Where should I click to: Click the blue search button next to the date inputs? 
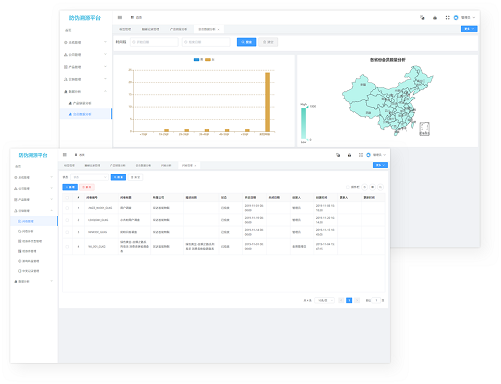point(246,42)
